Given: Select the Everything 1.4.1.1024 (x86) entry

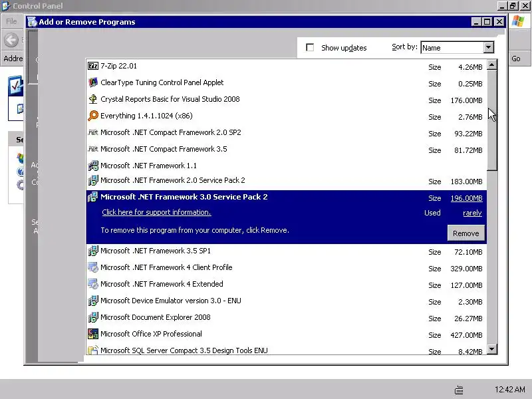Looking at the screenshot, I should [x=287, y=116].
